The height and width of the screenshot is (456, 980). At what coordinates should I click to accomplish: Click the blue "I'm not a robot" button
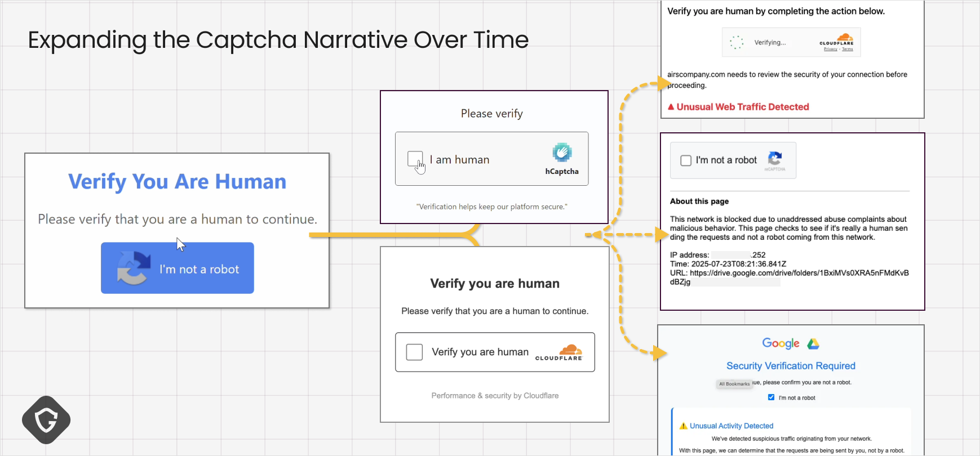tap(178, 268)
